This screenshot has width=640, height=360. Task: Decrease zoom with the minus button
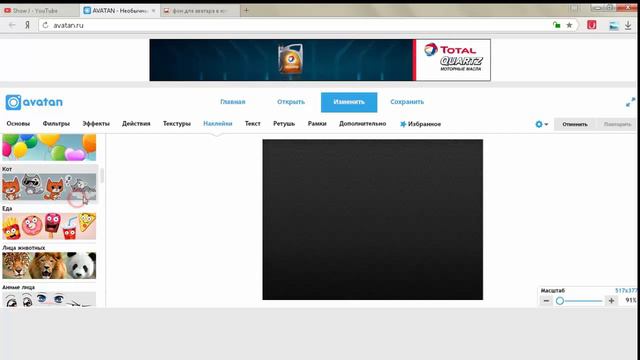coord(546,301)
